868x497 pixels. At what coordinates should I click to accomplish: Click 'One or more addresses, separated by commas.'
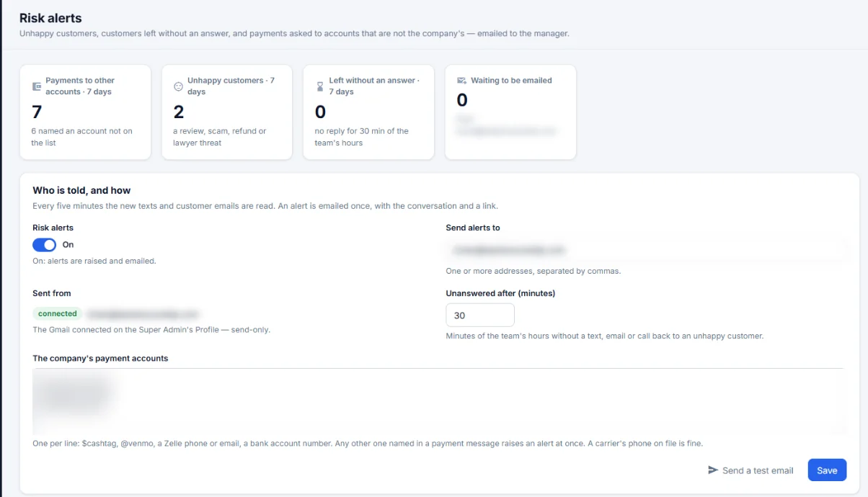[533, 271]
